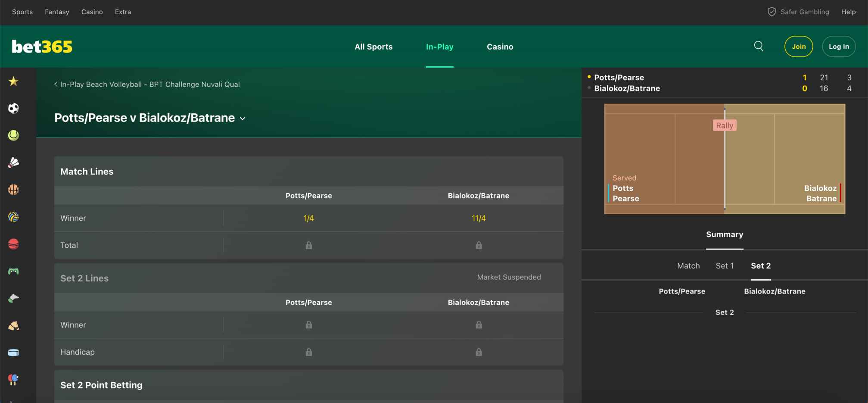Expand the match title dropdown
The image size is (868, 403).
(x=242, y=118)
